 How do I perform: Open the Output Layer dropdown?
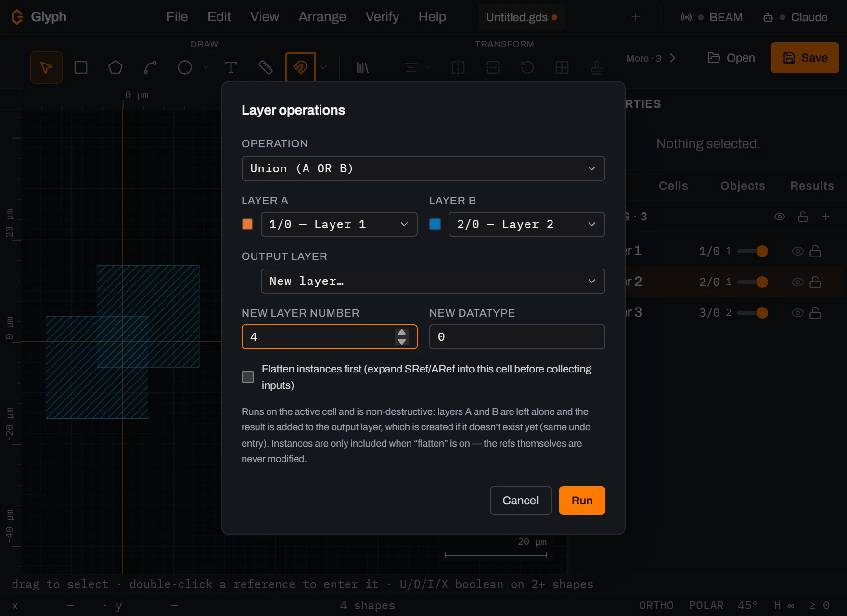[x=433, y=281]
